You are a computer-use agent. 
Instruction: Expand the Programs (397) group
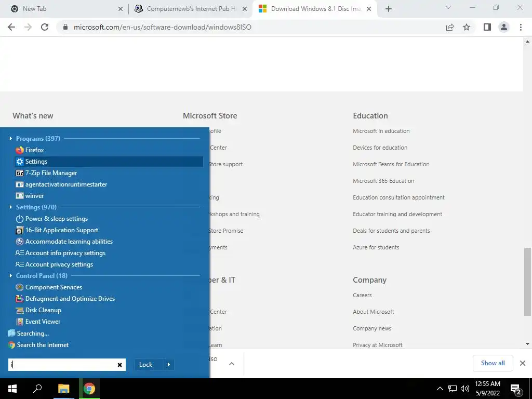tap(11, 138)
